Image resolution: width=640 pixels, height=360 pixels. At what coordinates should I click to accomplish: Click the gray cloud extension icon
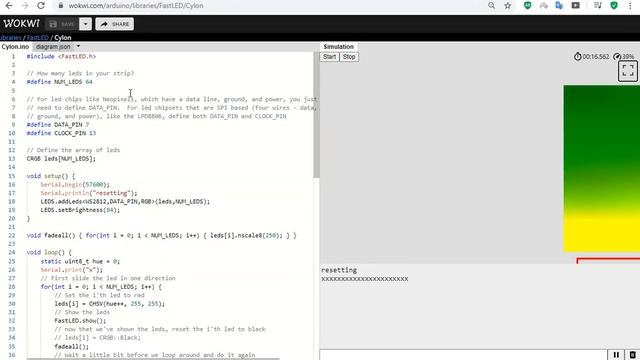544,6
